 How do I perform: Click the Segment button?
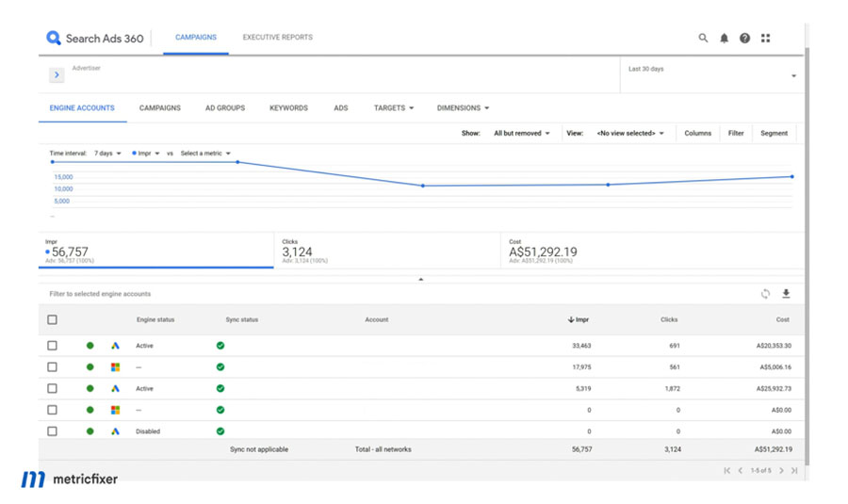click(774, 133)
